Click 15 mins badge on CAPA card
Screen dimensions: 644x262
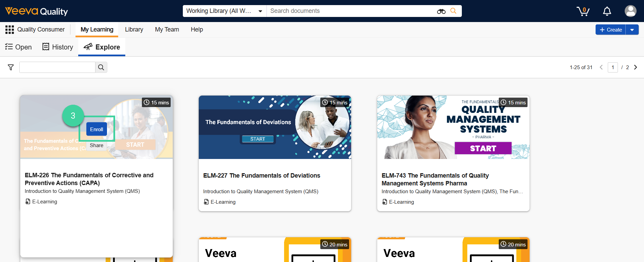(x=156, y=102)
